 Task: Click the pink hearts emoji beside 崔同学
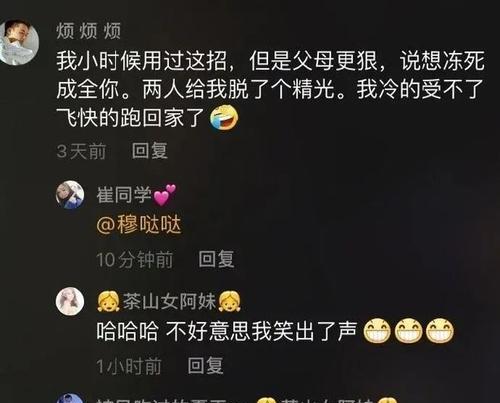(x=164, y=195)
